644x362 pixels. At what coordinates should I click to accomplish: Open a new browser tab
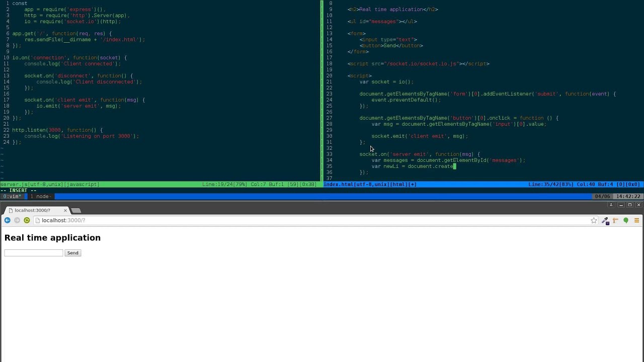[76, 210]
